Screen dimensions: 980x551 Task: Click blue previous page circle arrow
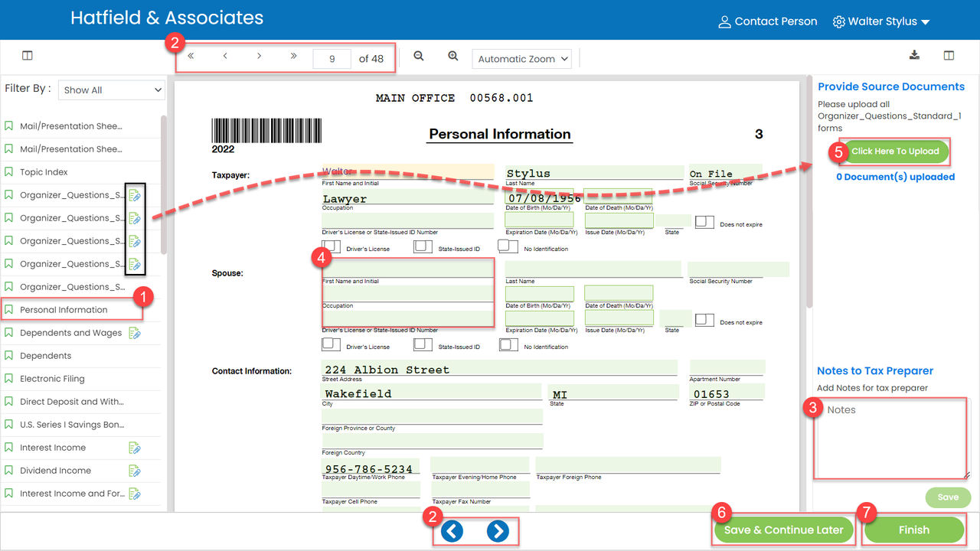click(x=452, y=530)
